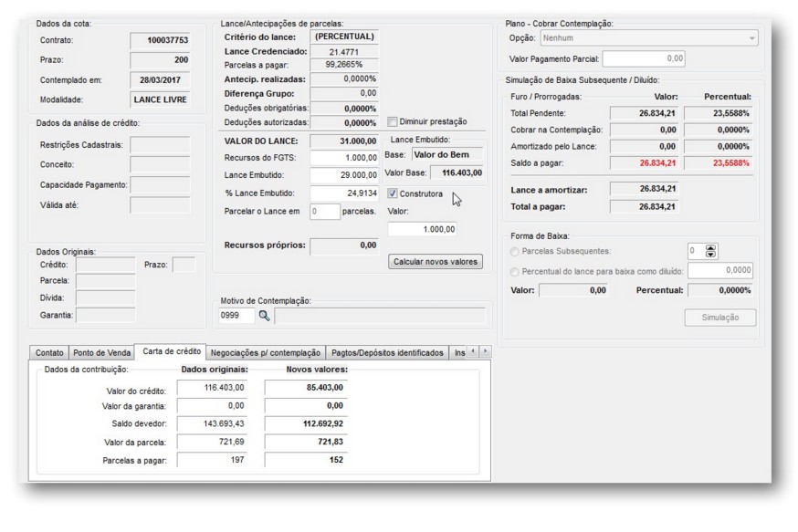The image size is (798, 532).
Task: Click the Dados Originais Crédito field
Action: pos(106,265)
